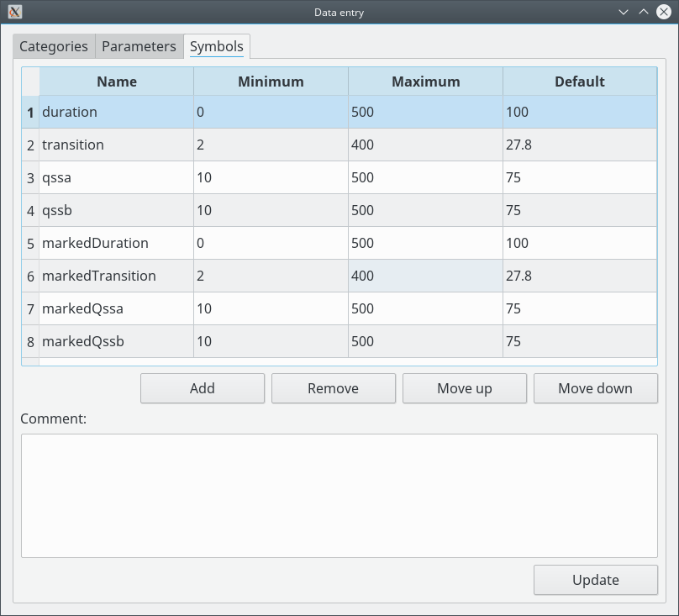
Task: Select row header 8
Action: coord(30,341)
